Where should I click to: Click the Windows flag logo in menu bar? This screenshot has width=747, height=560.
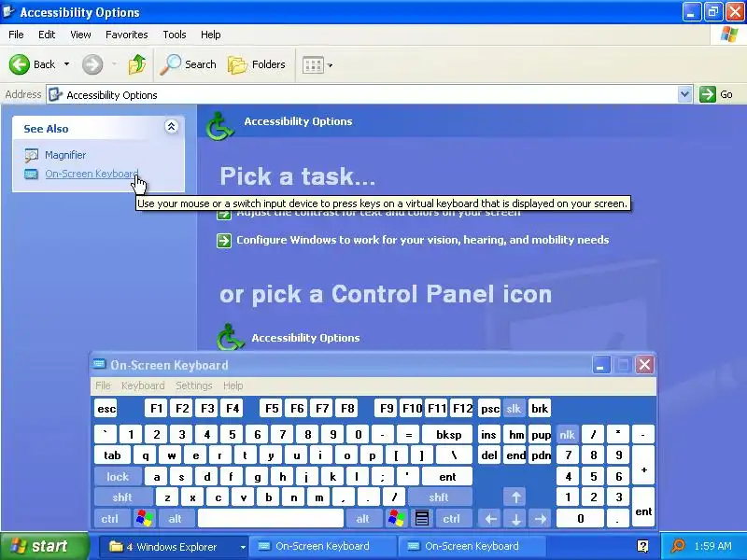[729, 35]
